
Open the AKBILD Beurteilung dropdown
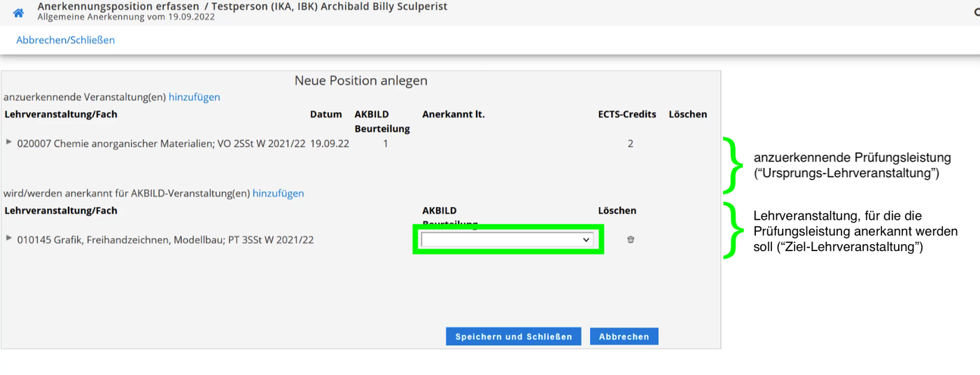tap(507, 239)
